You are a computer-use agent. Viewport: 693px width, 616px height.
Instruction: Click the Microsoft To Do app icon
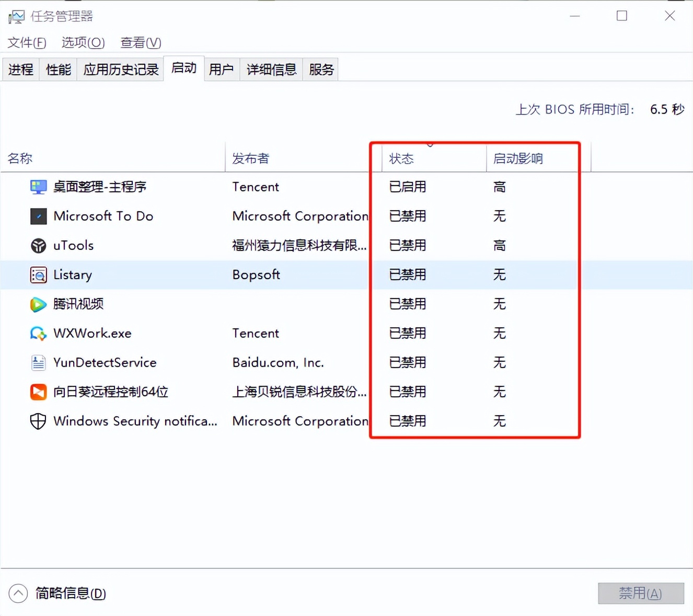38,216
